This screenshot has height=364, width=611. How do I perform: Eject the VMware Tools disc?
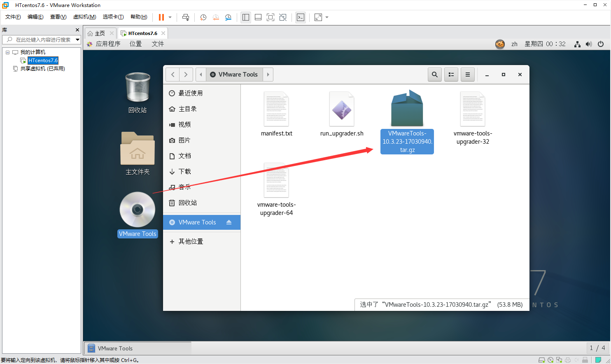229,222
